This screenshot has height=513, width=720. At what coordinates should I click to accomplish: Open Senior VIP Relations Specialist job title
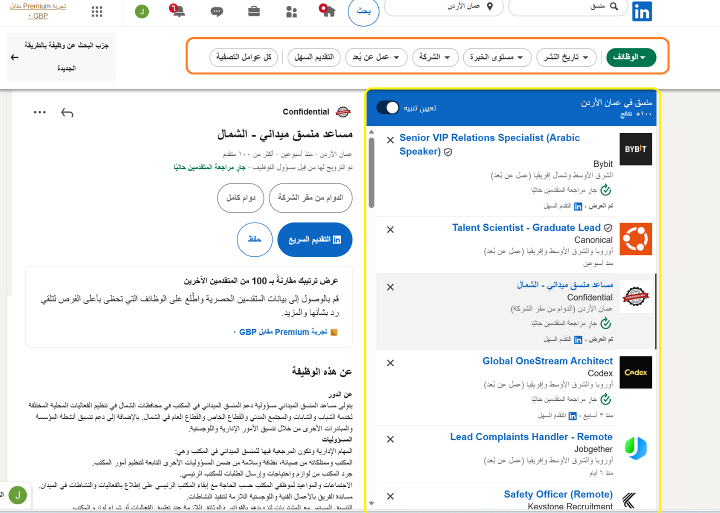[489, 145]
